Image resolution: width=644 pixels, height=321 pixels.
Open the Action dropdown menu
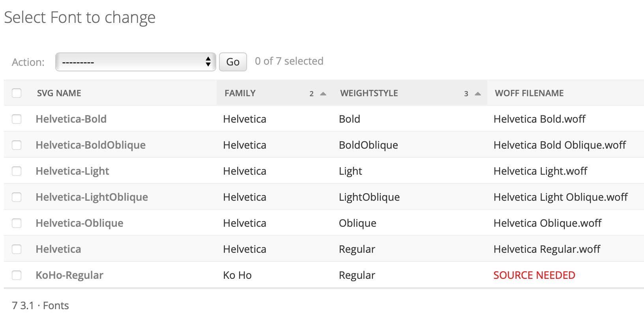pyautogui.click(x=135, y=62)
